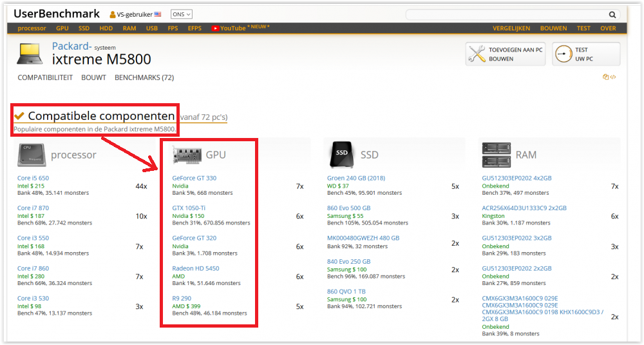Open the ACR256X64D3U1333C9 2x2GB link
The height and width of the screenshot is (345, 644).
[x=524, y=208]
